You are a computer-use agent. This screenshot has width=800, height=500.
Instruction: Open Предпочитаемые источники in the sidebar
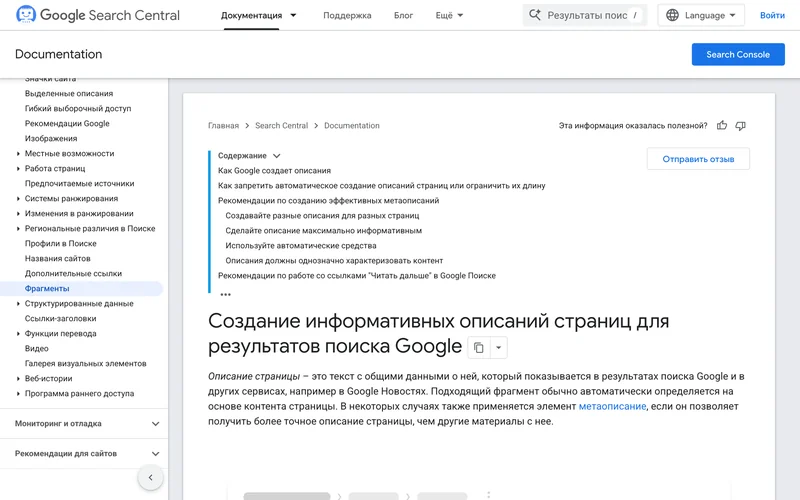[80, 183]
